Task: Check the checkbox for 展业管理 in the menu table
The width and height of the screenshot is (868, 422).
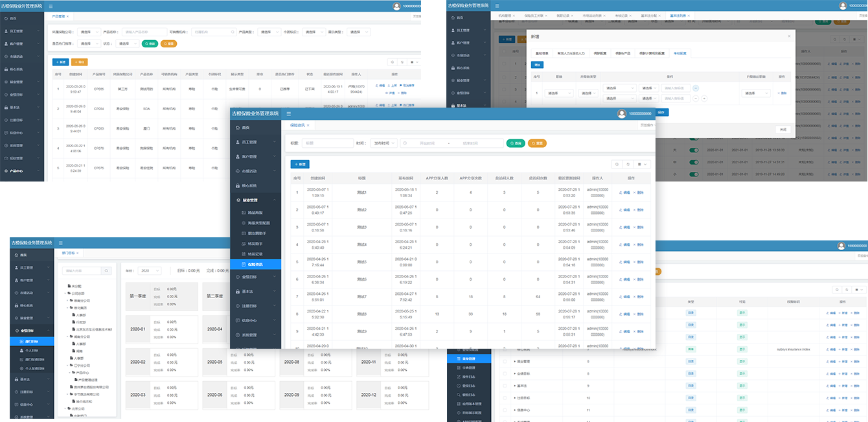Action: coord(505,361)
